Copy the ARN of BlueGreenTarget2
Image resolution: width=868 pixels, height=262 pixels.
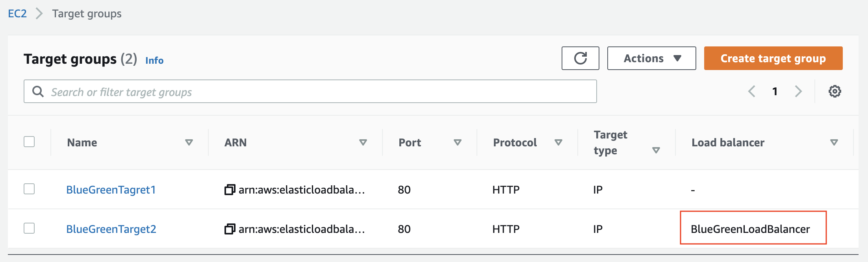(x=229, y=229)
